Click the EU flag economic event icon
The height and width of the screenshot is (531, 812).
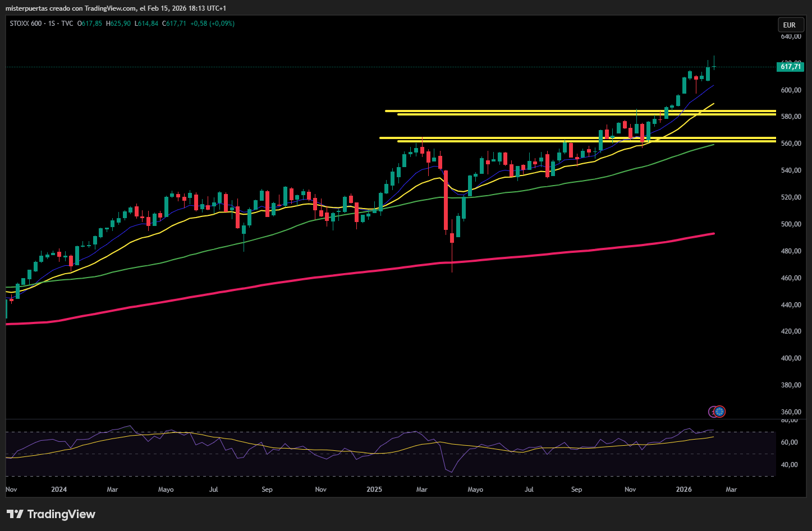[720, 412]
